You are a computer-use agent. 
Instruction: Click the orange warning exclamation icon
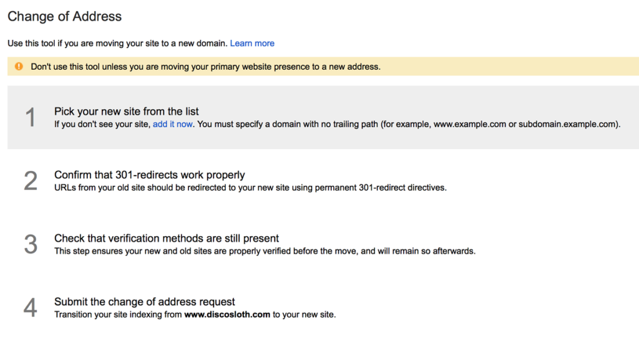19,66
